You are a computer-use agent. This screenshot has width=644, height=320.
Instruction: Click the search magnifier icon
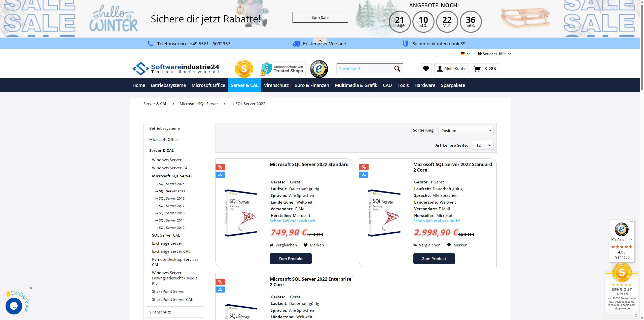coord(397,69)
